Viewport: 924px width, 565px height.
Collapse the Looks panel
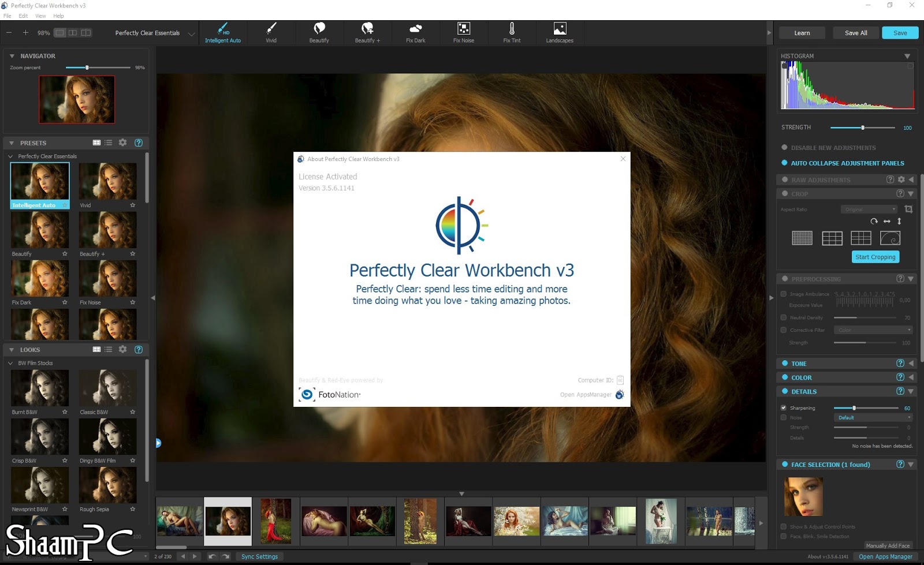click(12, 349)
